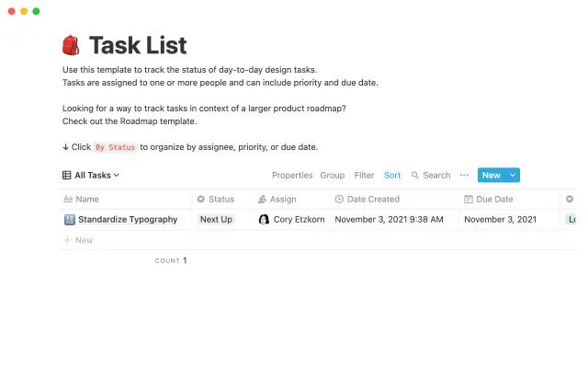The image size is (588, 368).
Task: Click the Assign column header
Action: pyautogui.click(x=292, y=200)
